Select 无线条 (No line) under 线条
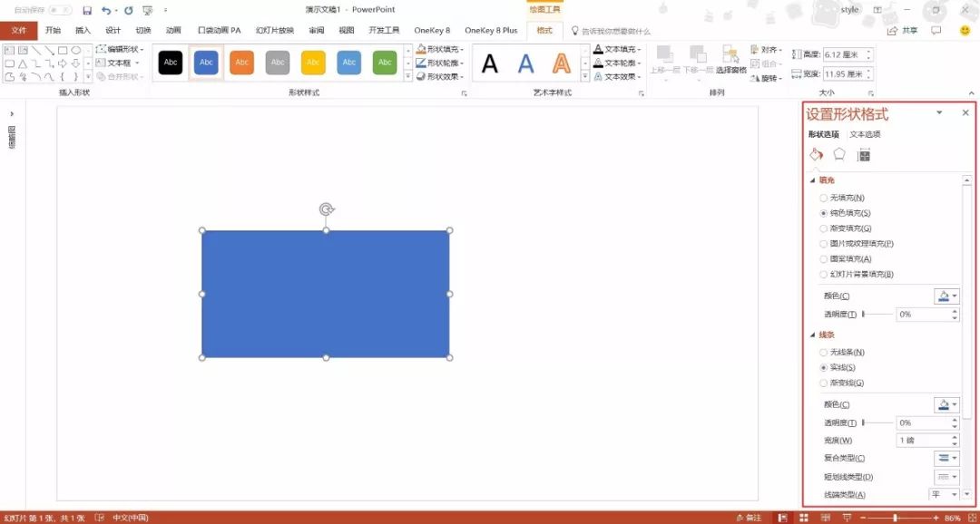This screenshot has width=980, height=524. click(x=824, y=352)
